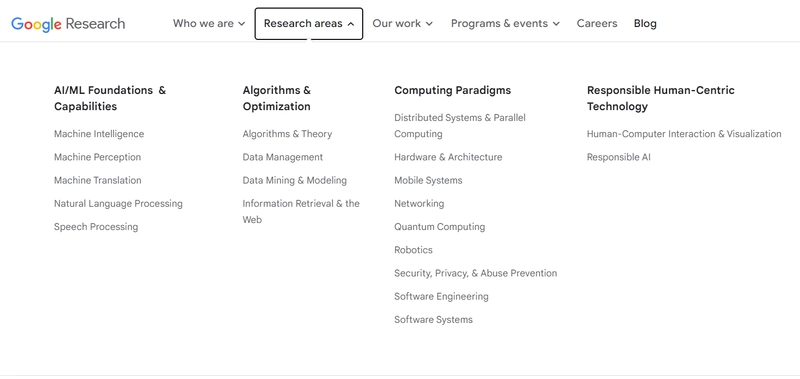Open the Blog menu item
The width and height of the screenshot is (800, 379).
(645, 23)
